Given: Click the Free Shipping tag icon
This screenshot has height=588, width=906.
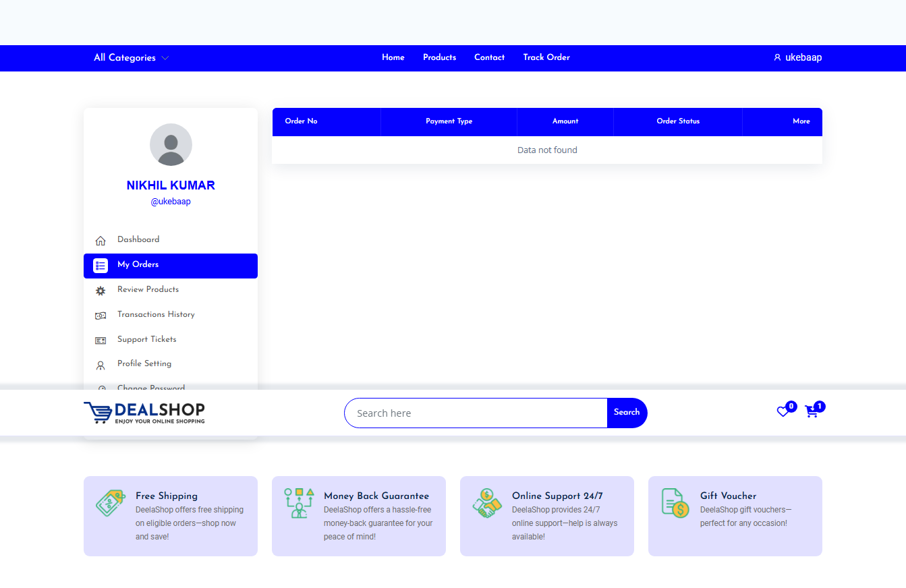Looking at the screenshot, I should point(110,503).
